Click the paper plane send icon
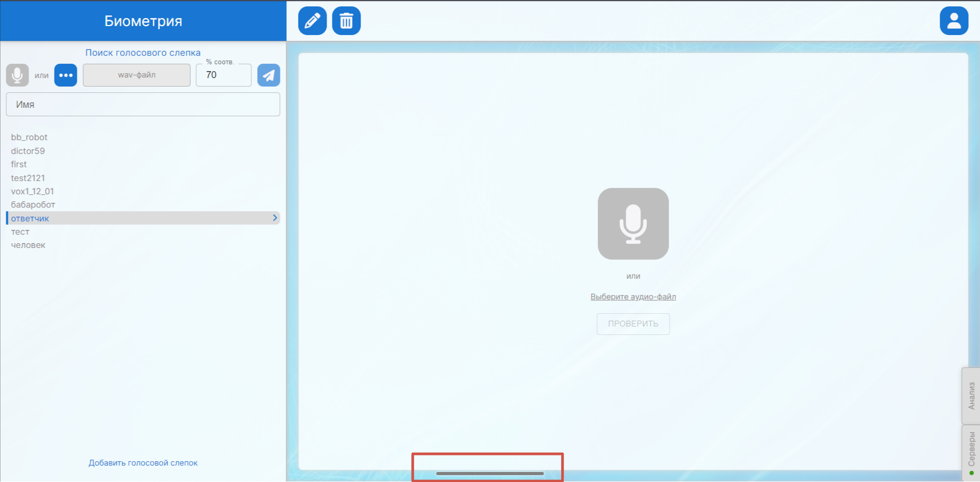The height and width of the screenshot is (482, 980). pos(269,75)
